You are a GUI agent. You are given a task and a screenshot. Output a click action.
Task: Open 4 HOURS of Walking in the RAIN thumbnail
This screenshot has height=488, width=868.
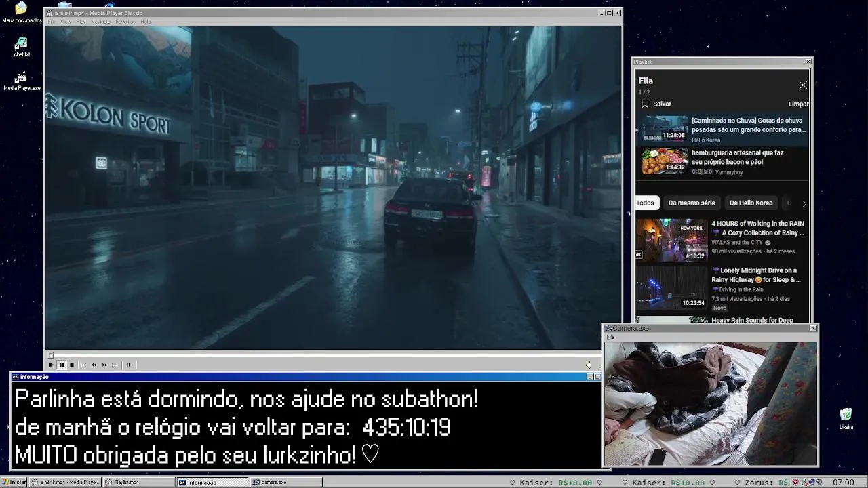(x=671, y=240)
